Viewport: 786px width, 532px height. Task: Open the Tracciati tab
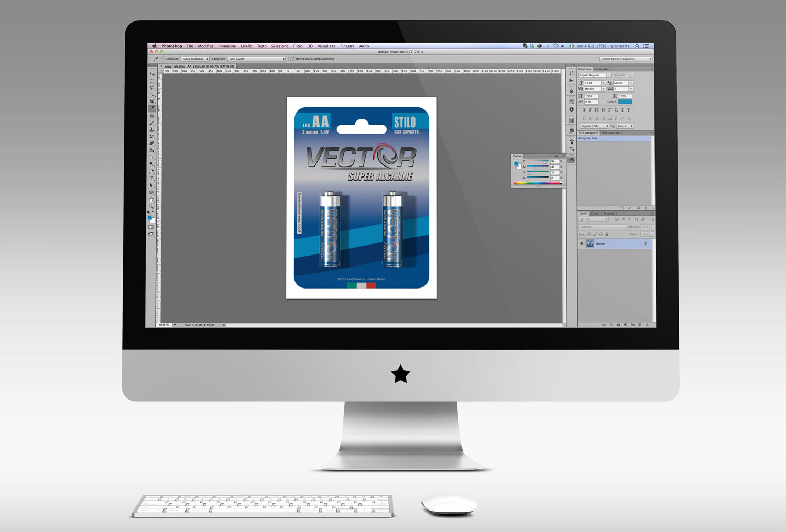(x=609, y=213)
